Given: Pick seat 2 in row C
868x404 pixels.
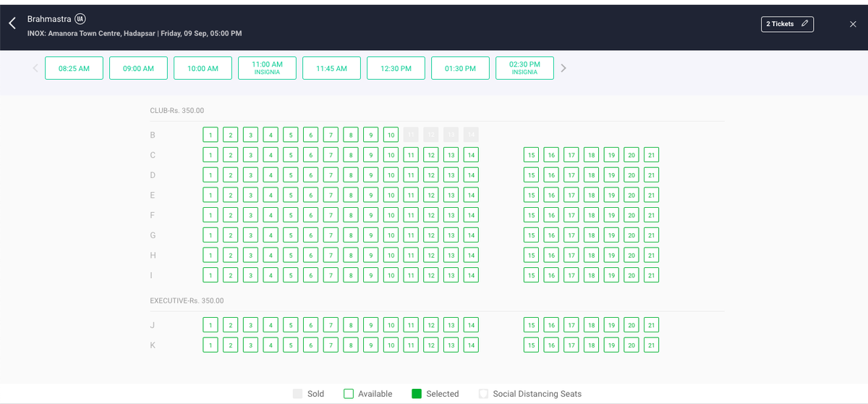Looking at the screenshot, I should click(x=230, y=155).
